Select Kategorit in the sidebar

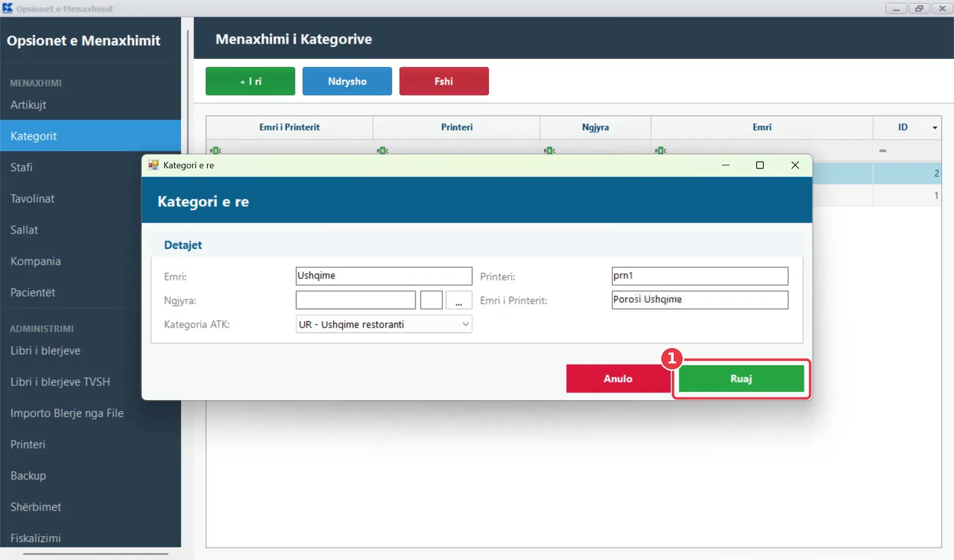[x=91, y=136]
